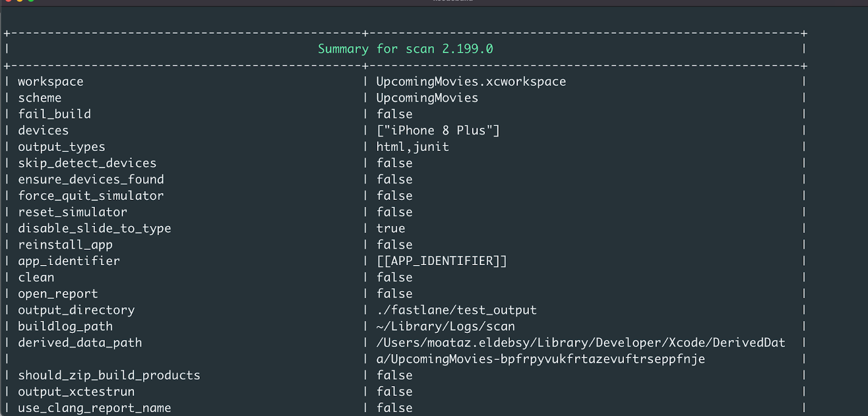
Task: Click the ./fastlane/test_output path
Action: point(456,310)
